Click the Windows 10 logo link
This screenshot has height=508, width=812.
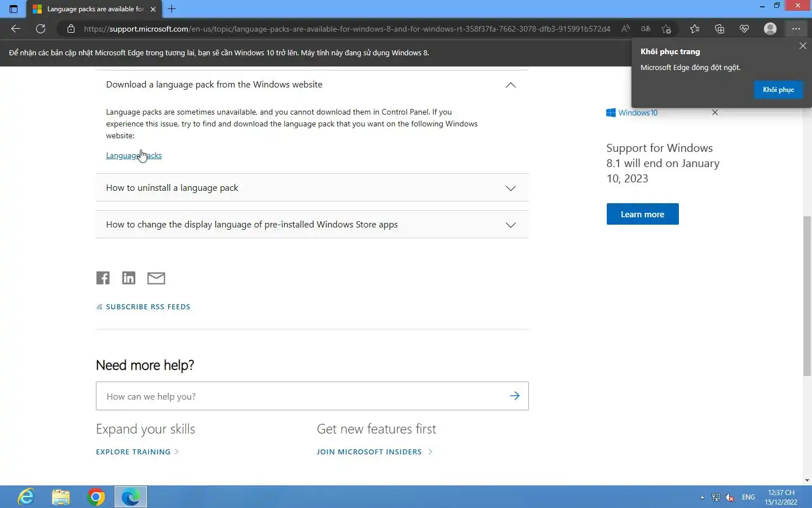(632, 112)
